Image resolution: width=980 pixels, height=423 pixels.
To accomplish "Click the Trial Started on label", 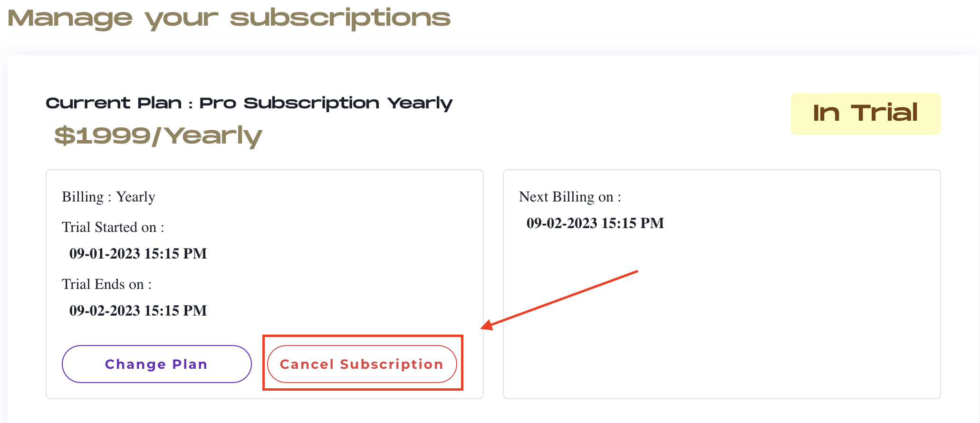I will [113, 227].
